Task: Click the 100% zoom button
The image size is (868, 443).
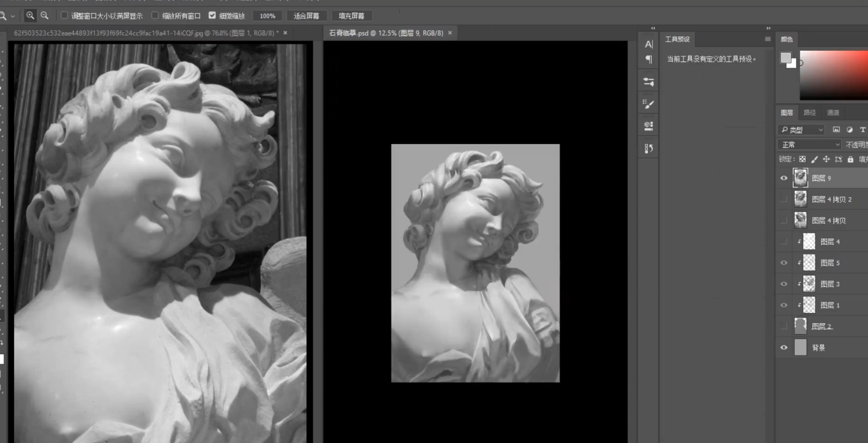Action: click(x=267, y=16)
